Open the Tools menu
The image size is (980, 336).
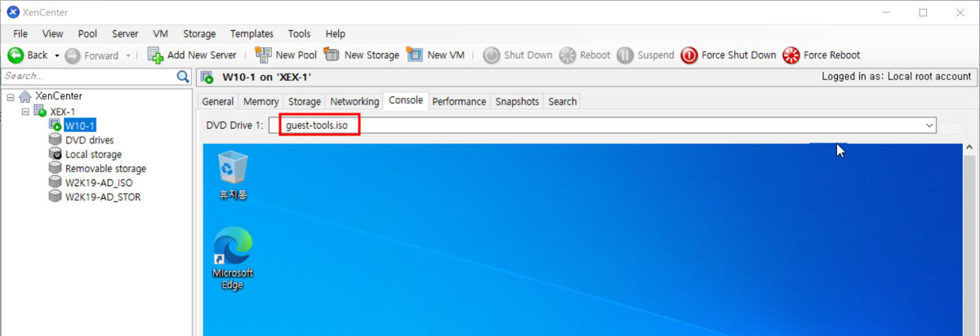tap(299, 33)
